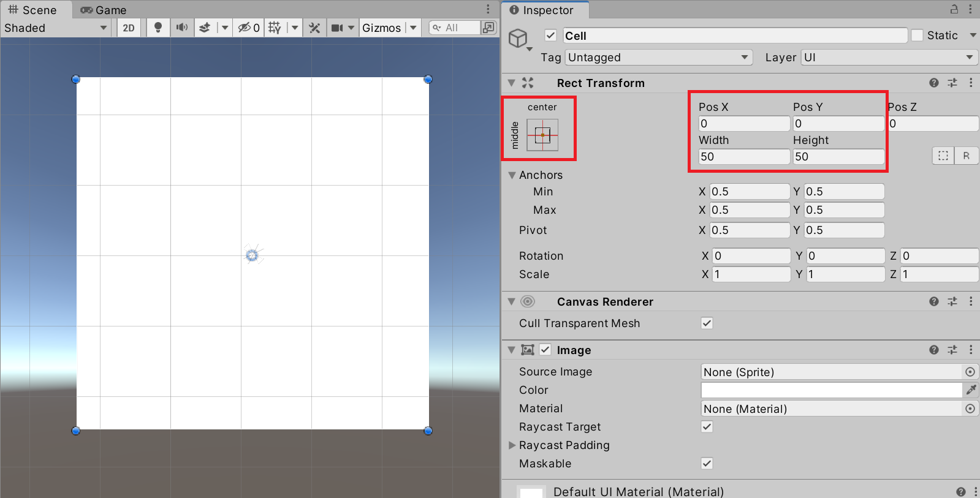
Task: Uncheck Cull Transparent Mesh
Action: (707, 323)
